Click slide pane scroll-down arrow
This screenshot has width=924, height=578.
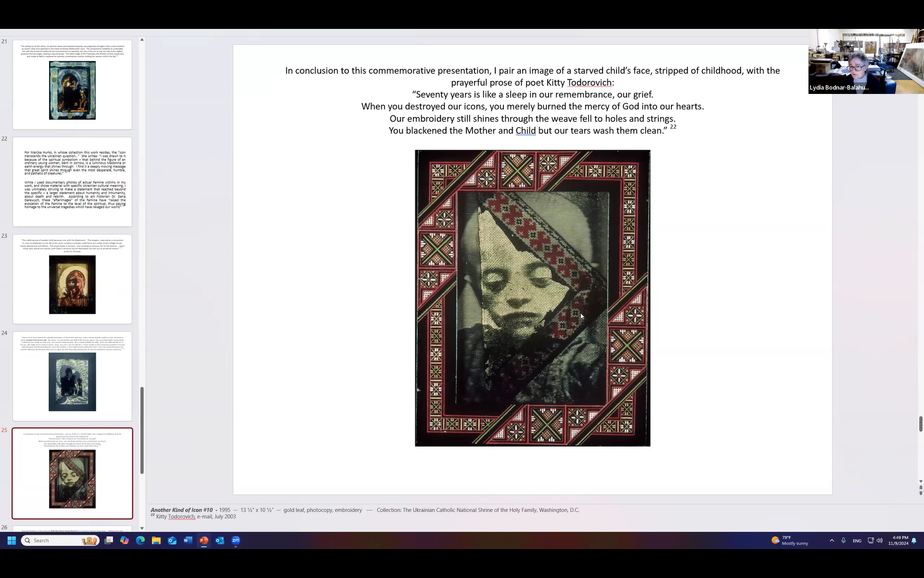(921, 481)
